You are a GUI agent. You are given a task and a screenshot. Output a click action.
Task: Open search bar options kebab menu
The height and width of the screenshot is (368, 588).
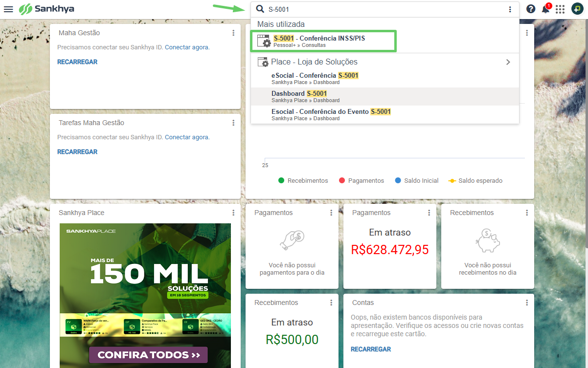pyautogui.click(x=510, y=9)
